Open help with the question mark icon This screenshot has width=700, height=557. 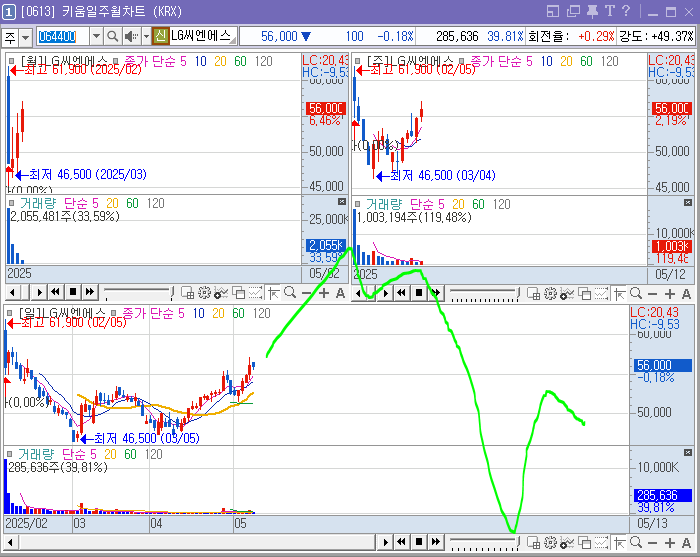(626, 11)
